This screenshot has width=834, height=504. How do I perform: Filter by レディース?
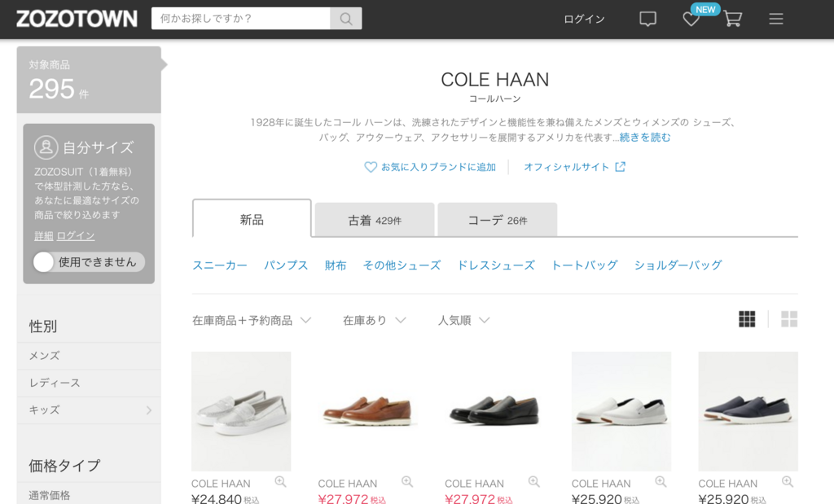click(x=89, y=383)
